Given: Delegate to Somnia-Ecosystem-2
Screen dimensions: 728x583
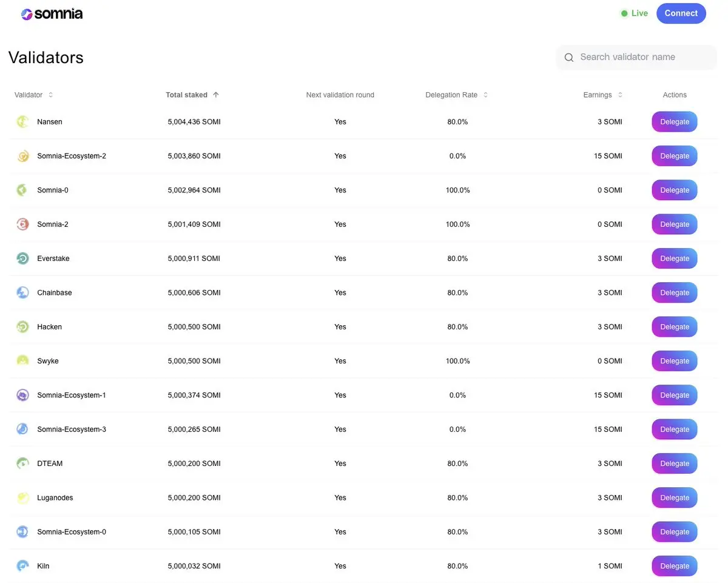Looking at the screenshot, I should (675, 156).
